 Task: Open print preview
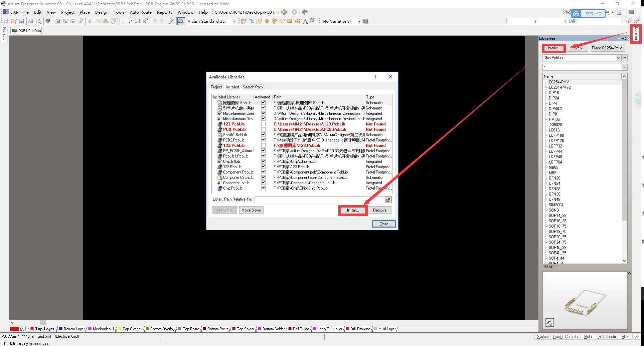39,21
